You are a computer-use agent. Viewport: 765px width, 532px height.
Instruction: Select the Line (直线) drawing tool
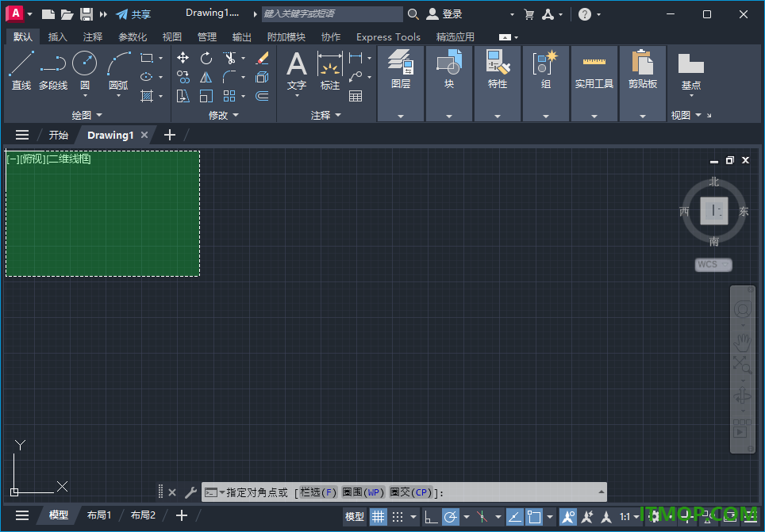[x=21, y=71]
